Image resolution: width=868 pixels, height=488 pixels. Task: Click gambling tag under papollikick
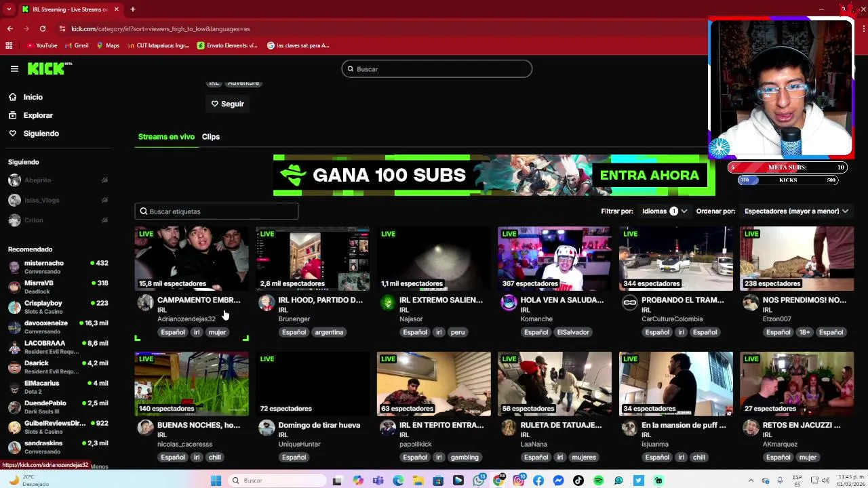tap(465, 457)
